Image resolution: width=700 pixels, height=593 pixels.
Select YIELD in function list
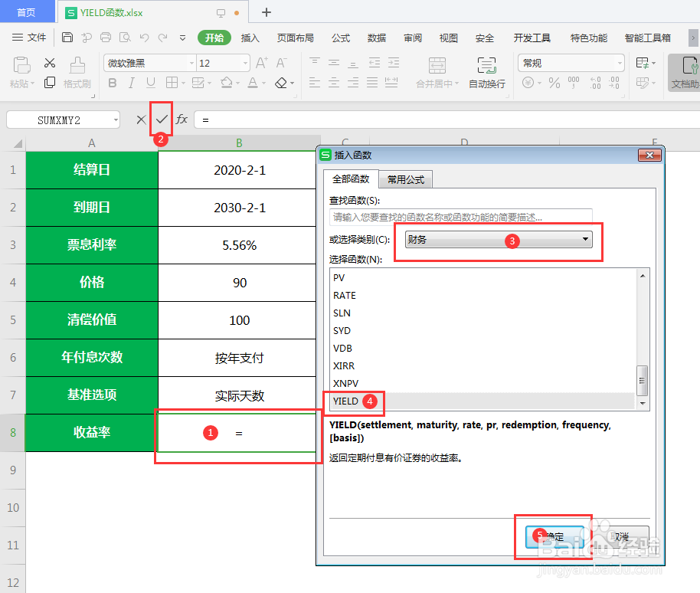point(482,401)
